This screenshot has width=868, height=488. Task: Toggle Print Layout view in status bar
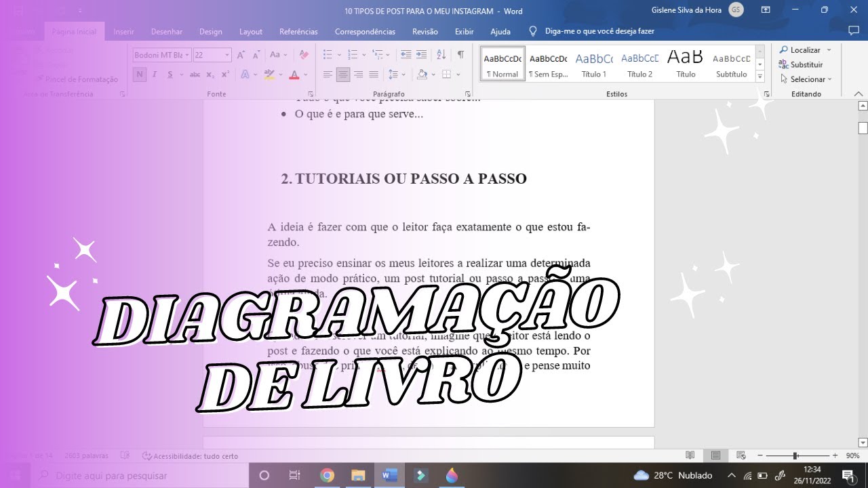[715, 455]
